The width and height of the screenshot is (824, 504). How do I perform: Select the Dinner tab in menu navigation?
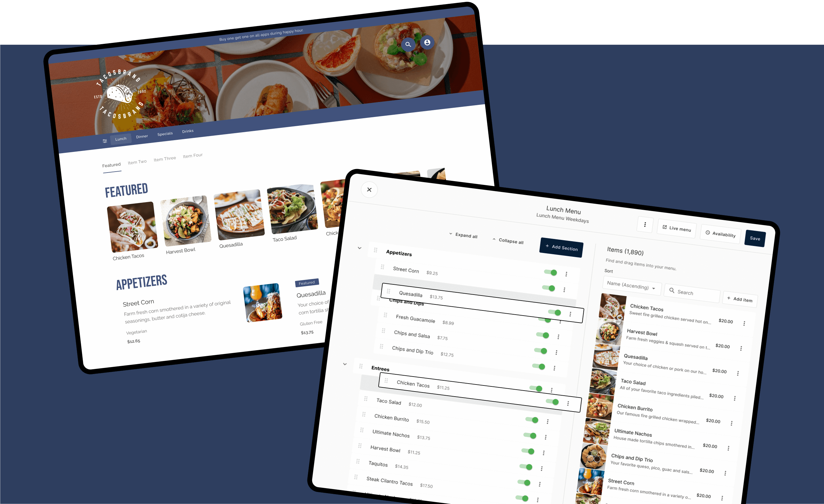pos(142,135)
